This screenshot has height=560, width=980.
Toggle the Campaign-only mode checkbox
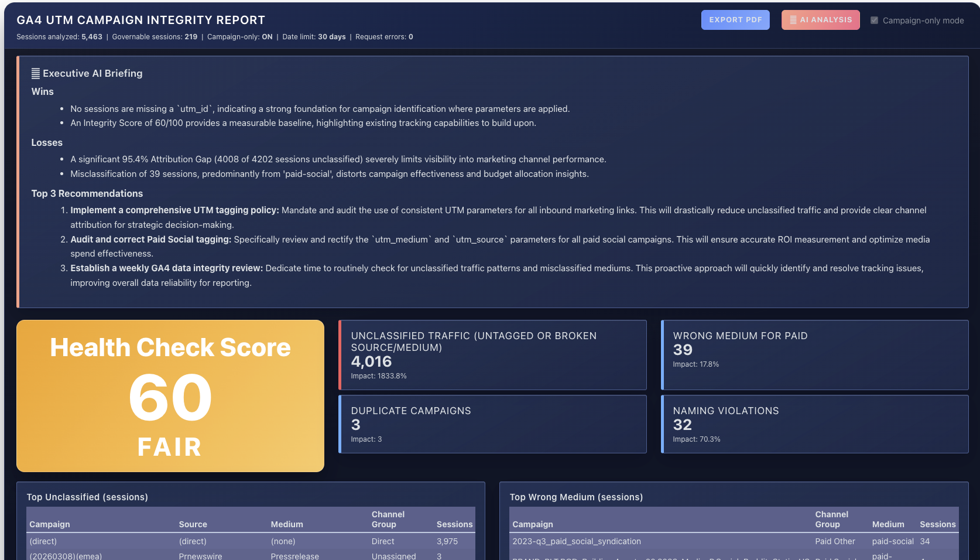click(874, 21)
